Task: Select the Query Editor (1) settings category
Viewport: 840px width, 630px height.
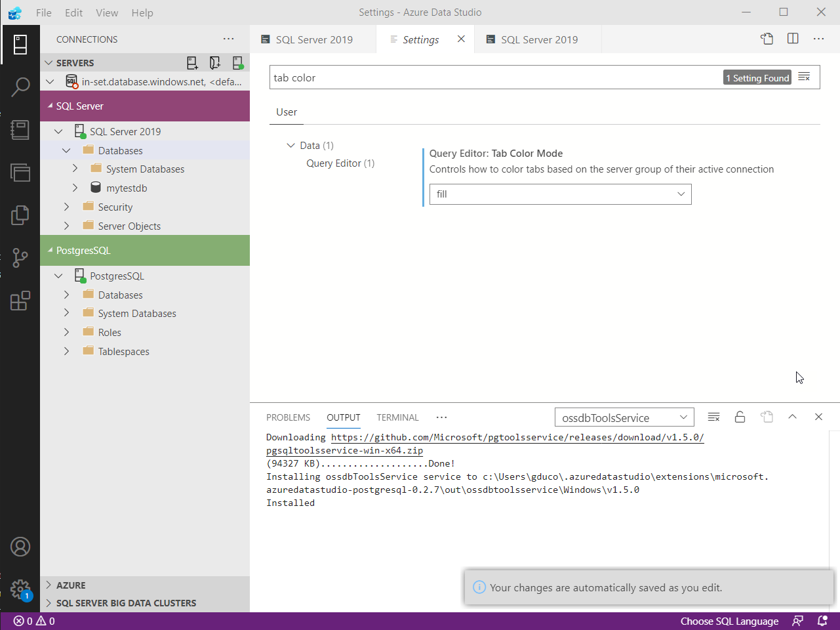Action: (340, 163)
